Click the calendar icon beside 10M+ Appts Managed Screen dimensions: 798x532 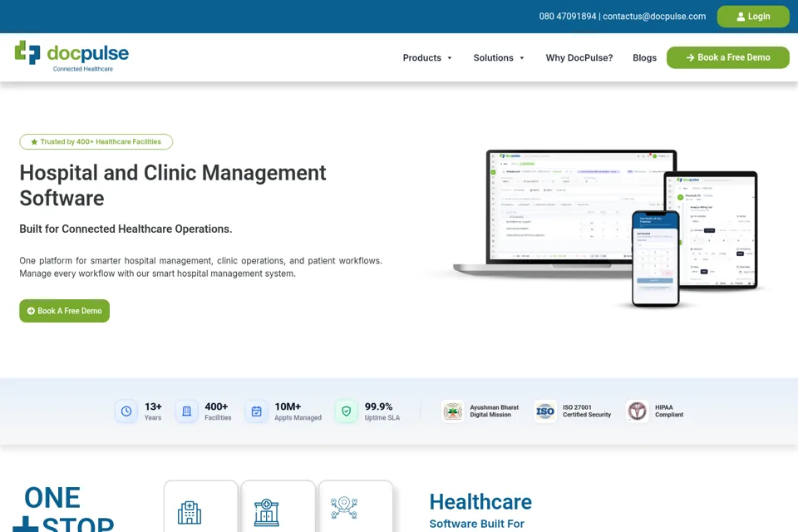[x=257, y=411]
